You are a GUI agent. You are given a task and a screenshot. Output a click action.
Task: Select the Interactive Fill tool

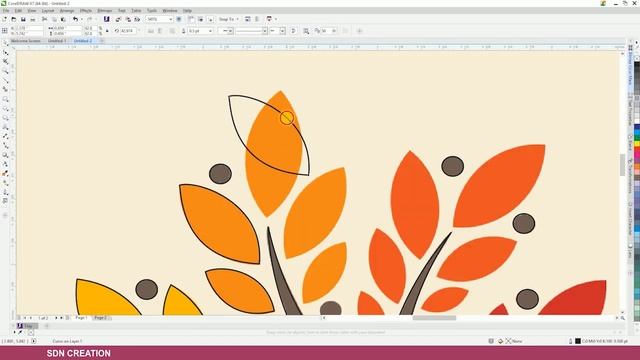5,183
